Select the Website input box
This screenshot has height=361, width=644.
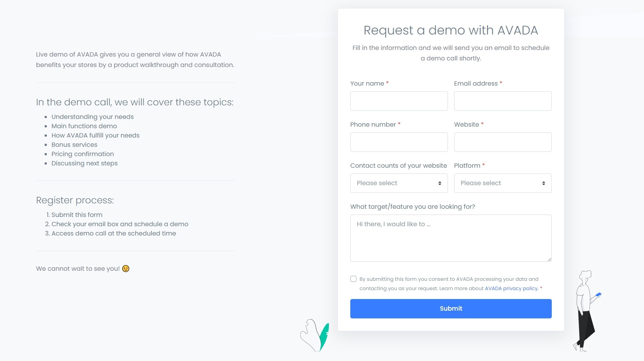click(503, 142)
